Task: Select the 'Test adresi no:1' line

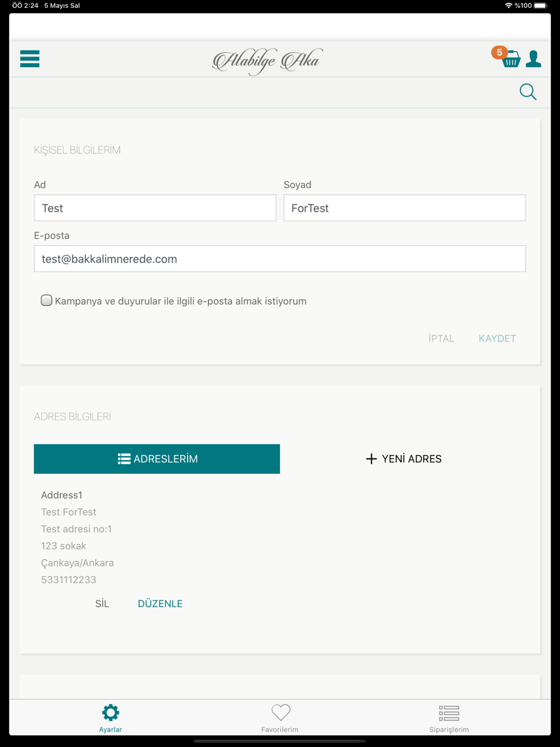Action: pyautogui.click(x=76, y=529)
